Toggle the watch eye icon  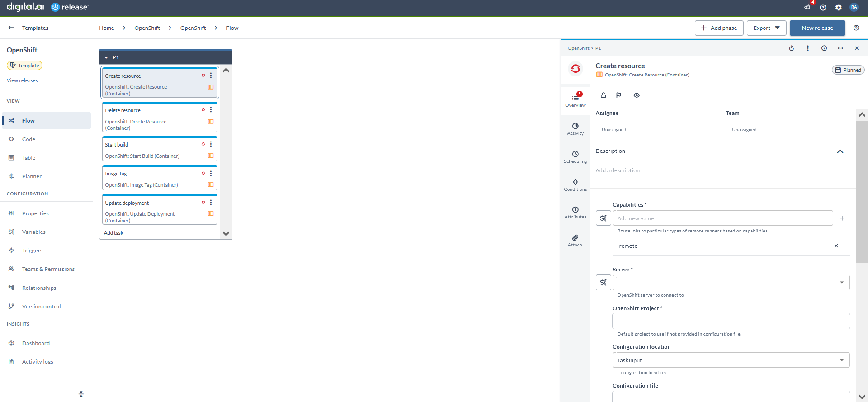pos(637,95)
